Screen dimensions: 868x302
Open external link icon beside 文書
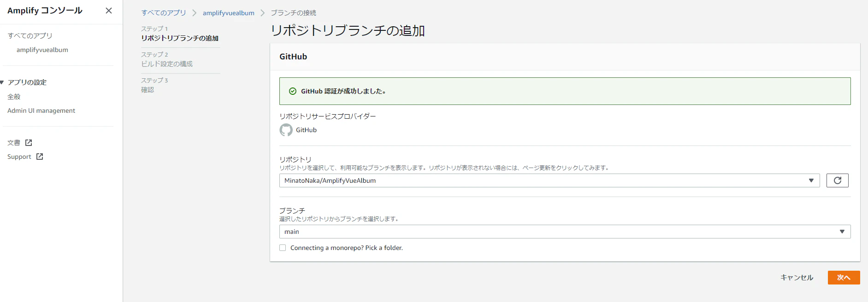pos(29,143)
